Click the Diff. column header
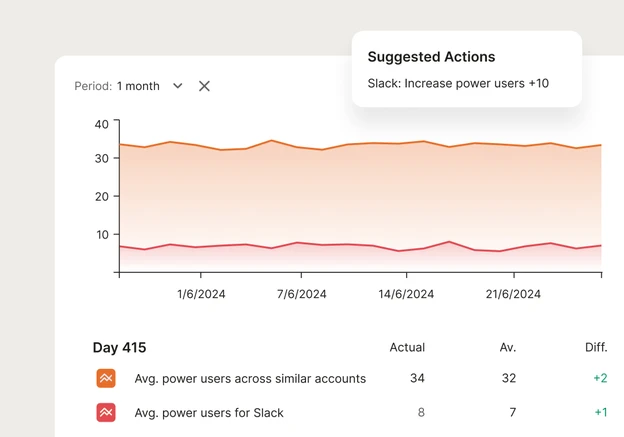 click(x=596, y=347)
